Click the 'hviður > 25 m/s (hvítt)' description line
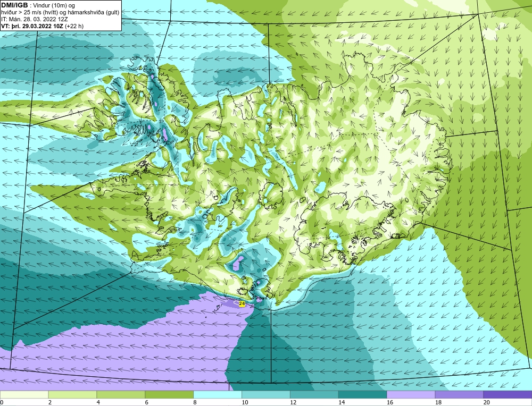Screen dimensions: 532x406 tap(60, 12)
